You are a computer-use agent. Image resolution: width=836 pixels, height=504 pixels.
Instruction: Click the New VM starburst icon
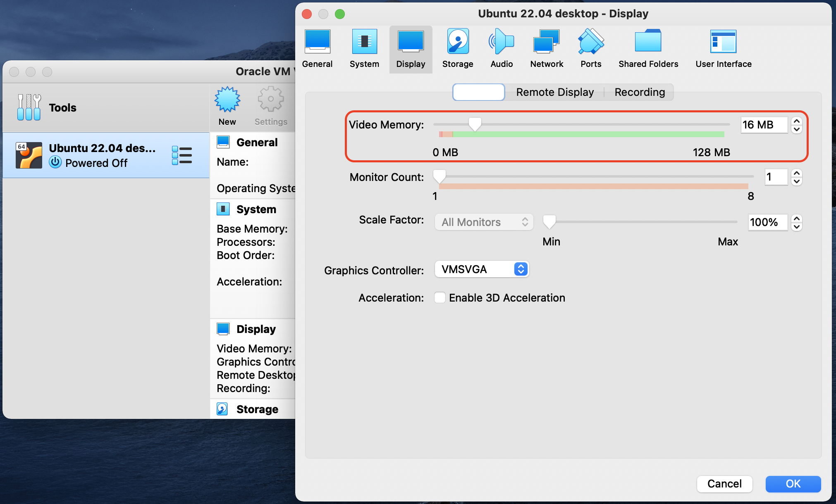(227, 100)
